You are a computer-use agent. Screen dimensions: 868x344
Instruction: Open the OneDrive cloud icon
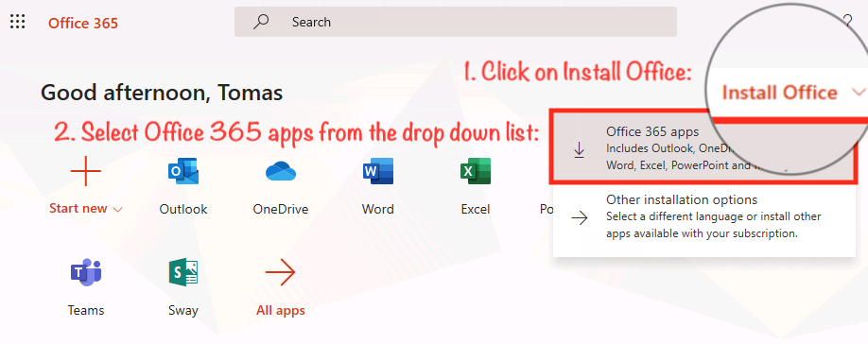tap(281, 171)
